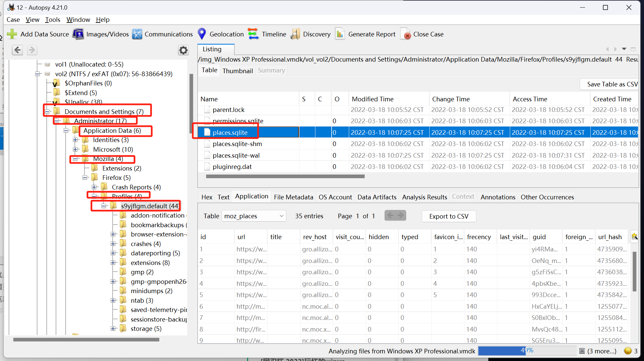Open the tree settings gear icon
Screen dimensions: 644x361
point(183,50)
